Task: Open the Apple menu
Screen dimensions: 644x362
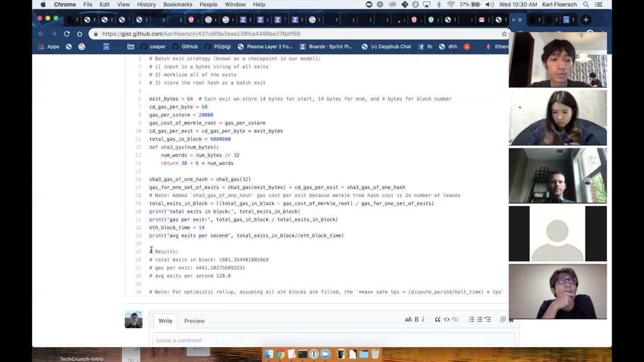Action: point(43,4)
